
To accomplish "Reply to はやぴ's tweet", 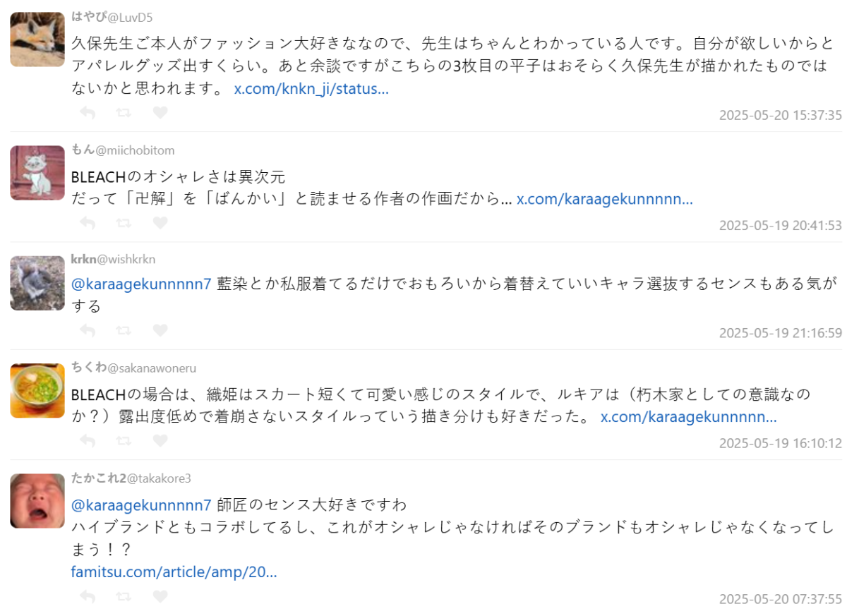I will click(x=88, y=112).
